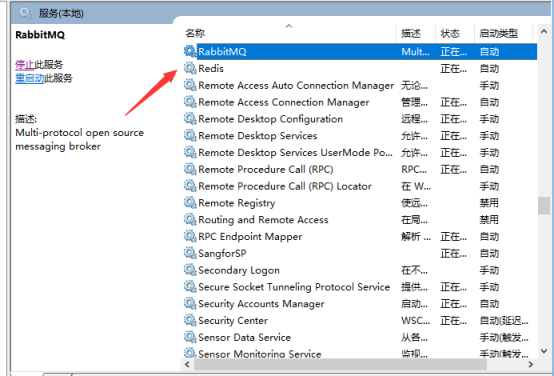This screenshot has height=376, width=554.
Task: Select Remote Desktop Configuration name
Action: 271,119
